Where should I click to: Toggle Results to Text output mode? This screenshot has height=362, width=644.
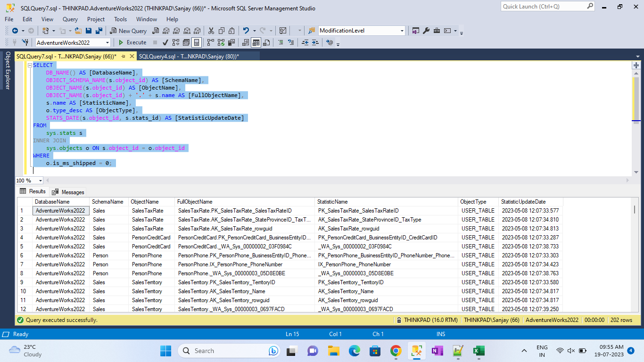point(246,42)
